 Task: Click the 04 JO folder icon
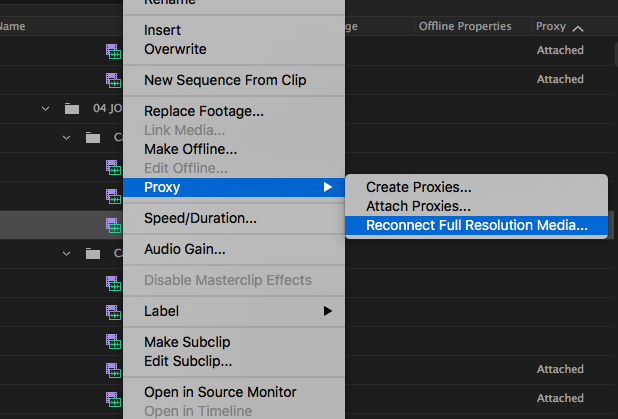pos(72,108)
